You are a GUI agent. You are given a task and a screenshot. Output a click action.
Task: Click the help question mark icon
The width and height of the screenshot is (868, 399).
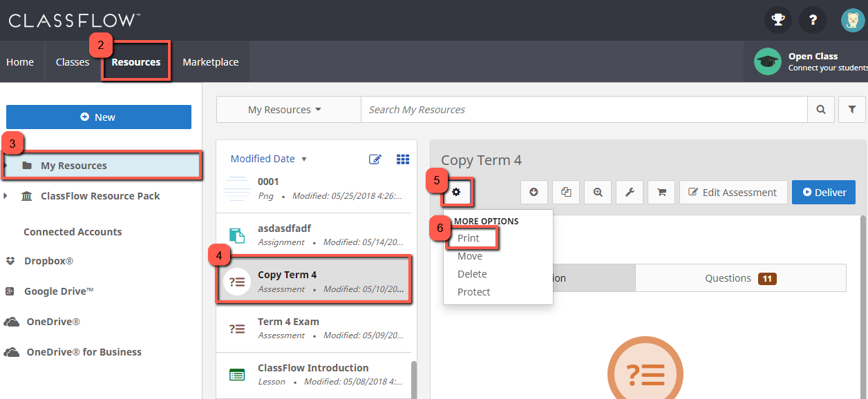(x=812, y=20)
